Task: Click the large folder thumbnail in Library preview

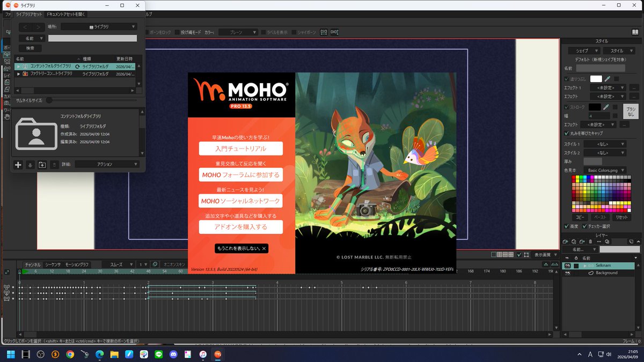Action: click(x=36, y=134)
